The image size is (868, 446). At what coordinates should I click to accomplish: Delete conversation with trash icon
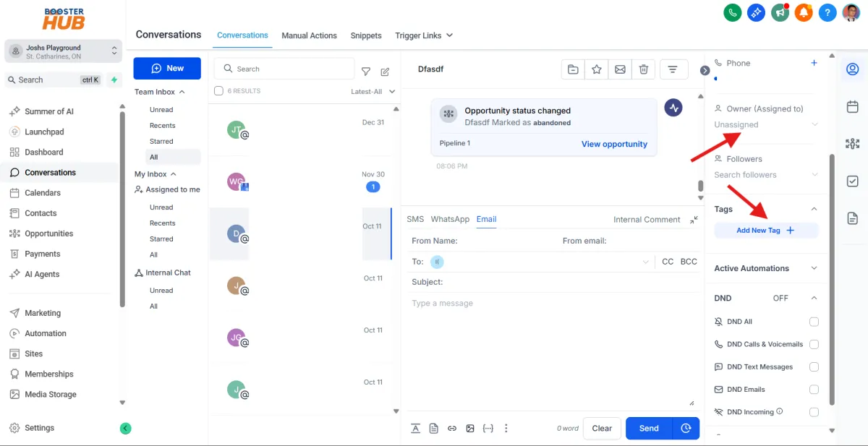[x=644, y=69]
